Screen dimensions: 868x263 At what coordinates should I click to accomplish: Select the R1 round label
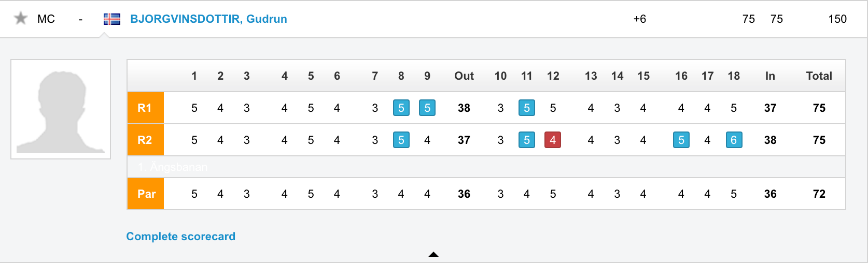tap(146, 108)
